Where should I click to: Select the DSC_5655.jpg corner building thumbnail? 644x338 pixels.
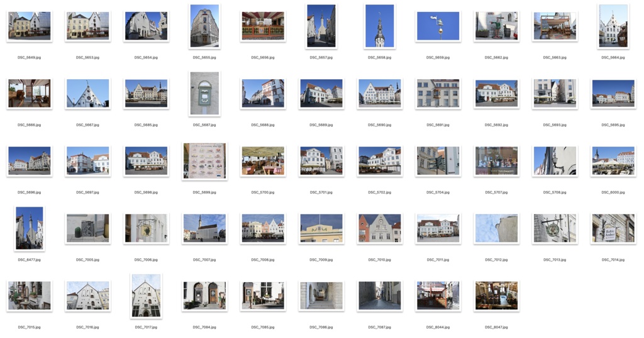(204, 26)
